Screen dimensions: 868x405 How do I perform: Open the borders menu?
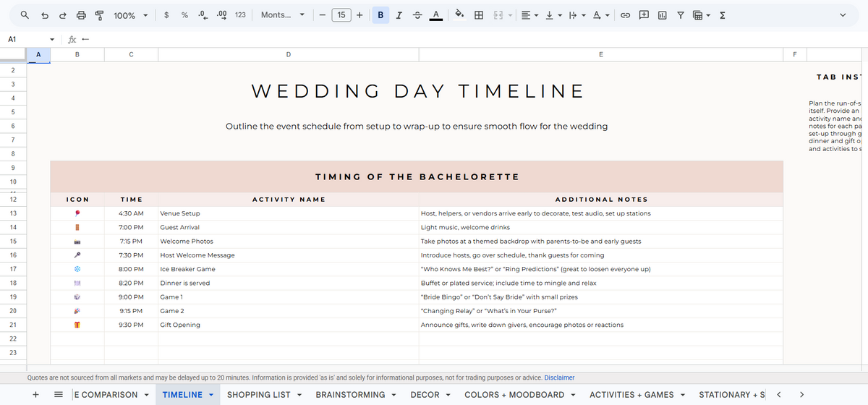[478, 14]
